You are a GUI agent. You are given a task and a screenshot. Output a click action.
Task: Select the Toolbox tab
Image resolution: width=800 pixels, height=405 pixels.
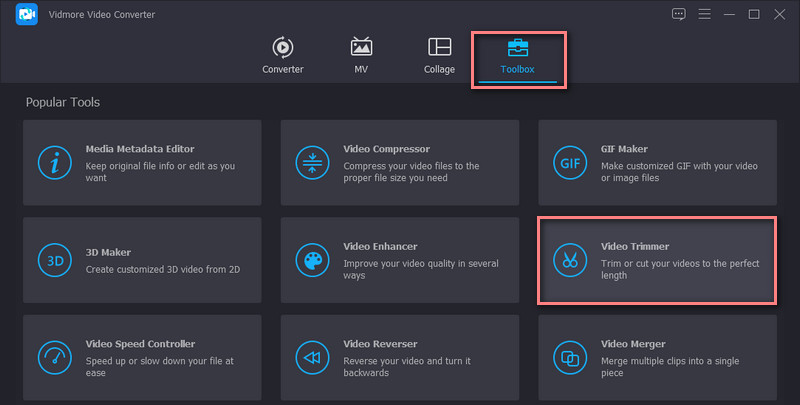click(x=518, y=56)
